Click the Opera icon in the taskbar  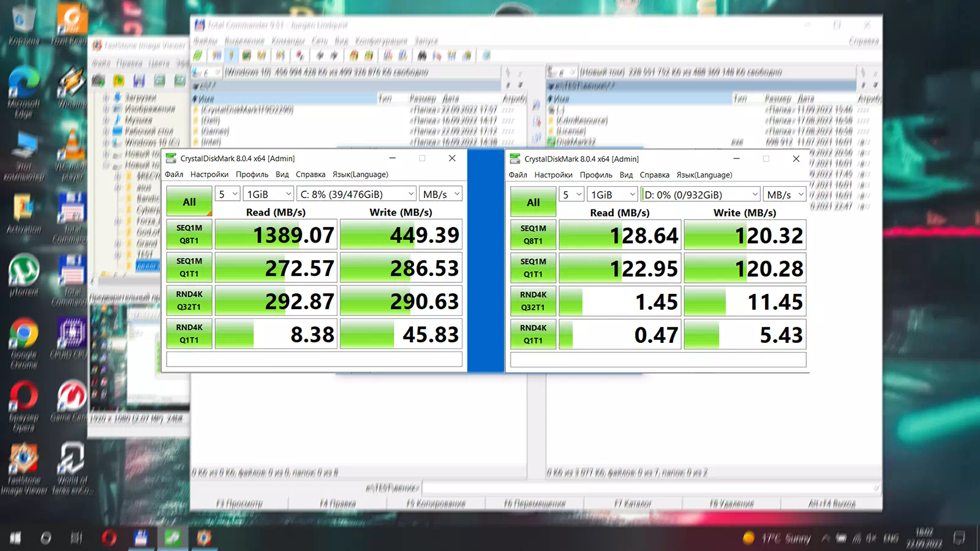pyautogui.click(x=109, y=538)
